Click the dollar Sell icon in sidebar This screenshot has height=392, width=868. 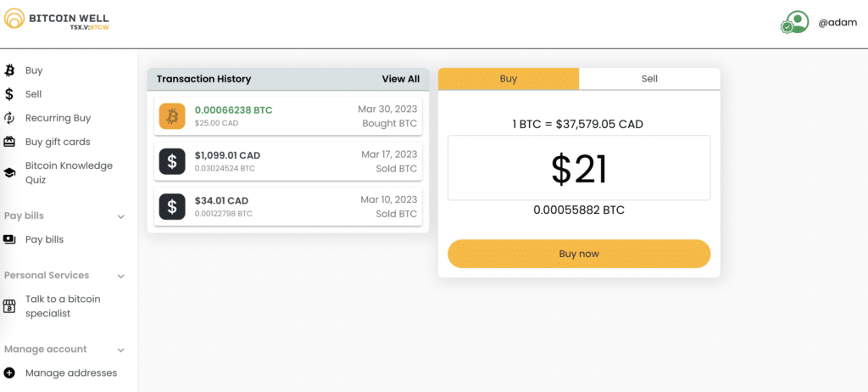pos(9,94)
